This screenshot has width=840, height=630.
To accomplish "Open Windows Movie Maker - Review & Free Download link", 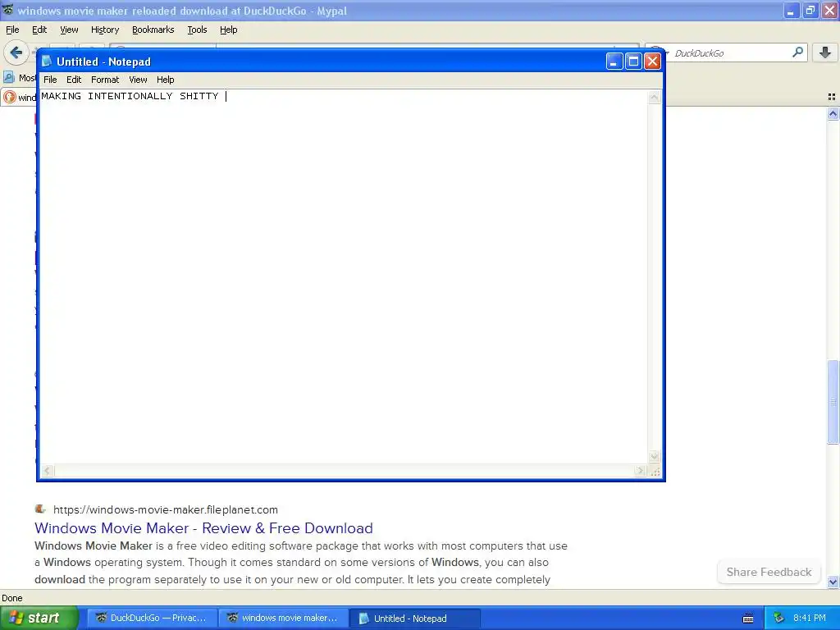I will coord(203,528).
